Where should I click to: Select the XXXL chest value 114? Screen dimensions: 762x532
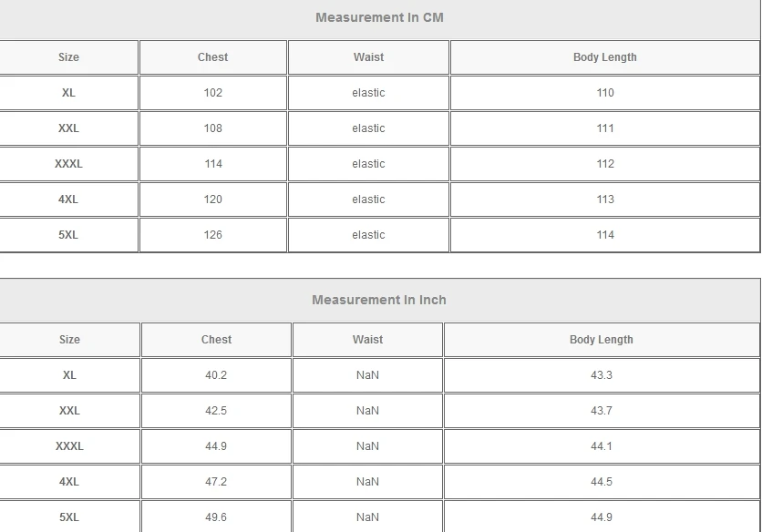pos(212,164)
